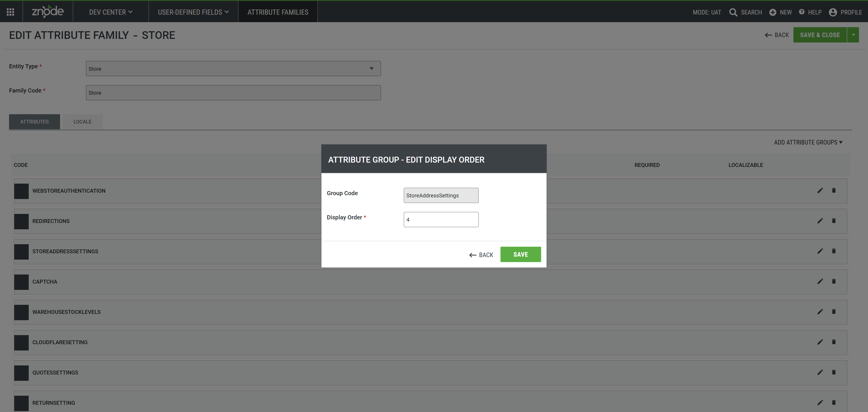This screenshot has width=868, height=412.
Task: Click Back in the dialog footer
Action: click(x=481, y=255)
